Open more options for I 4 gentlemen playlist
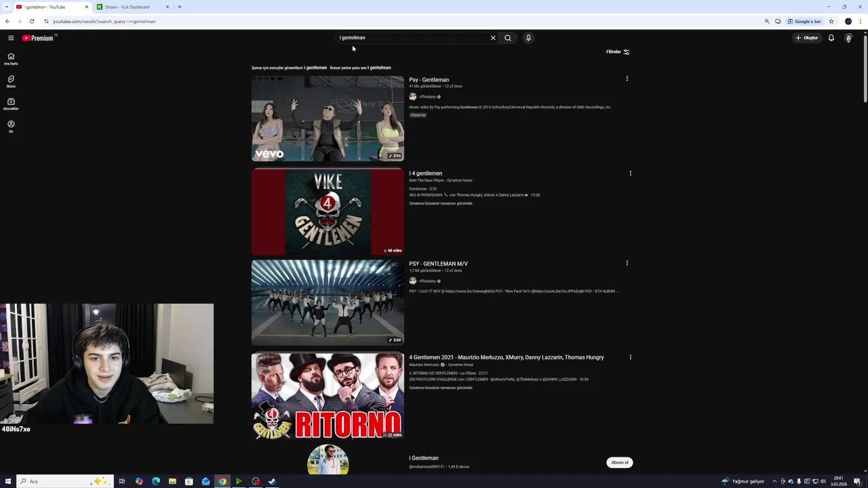This screenshot has height=488, width=868. 630,173
